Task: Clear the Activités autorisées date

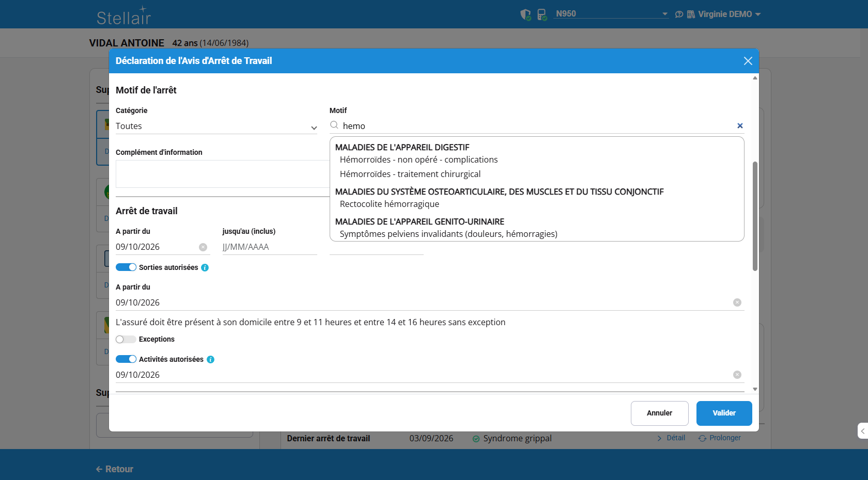Action: (x=737, y=375)
